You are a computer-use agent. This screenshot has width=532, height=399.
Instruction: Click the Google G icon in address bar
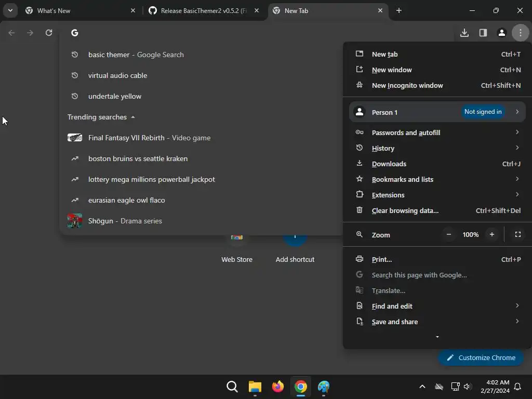[75, 33]
